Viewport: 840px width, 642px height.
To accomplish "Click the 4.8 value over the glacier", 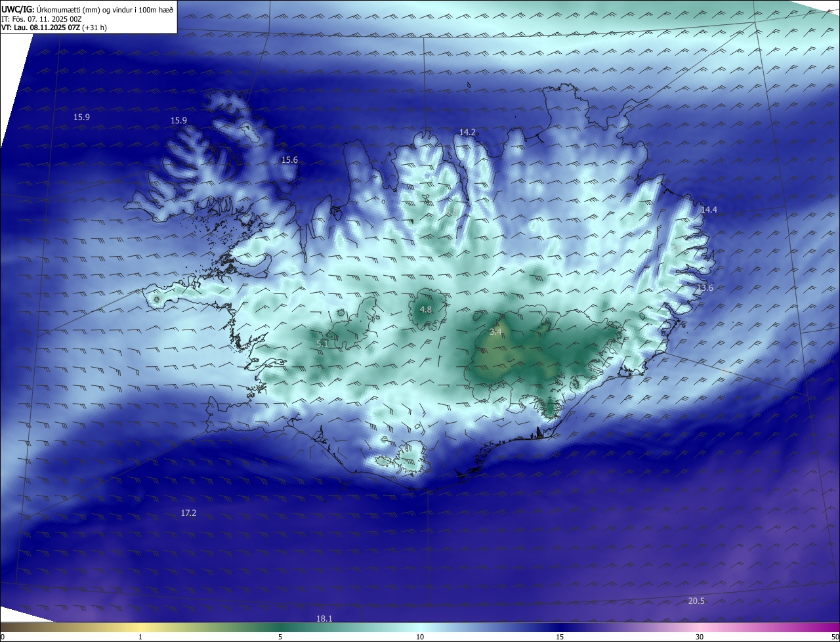I will 426,310.
